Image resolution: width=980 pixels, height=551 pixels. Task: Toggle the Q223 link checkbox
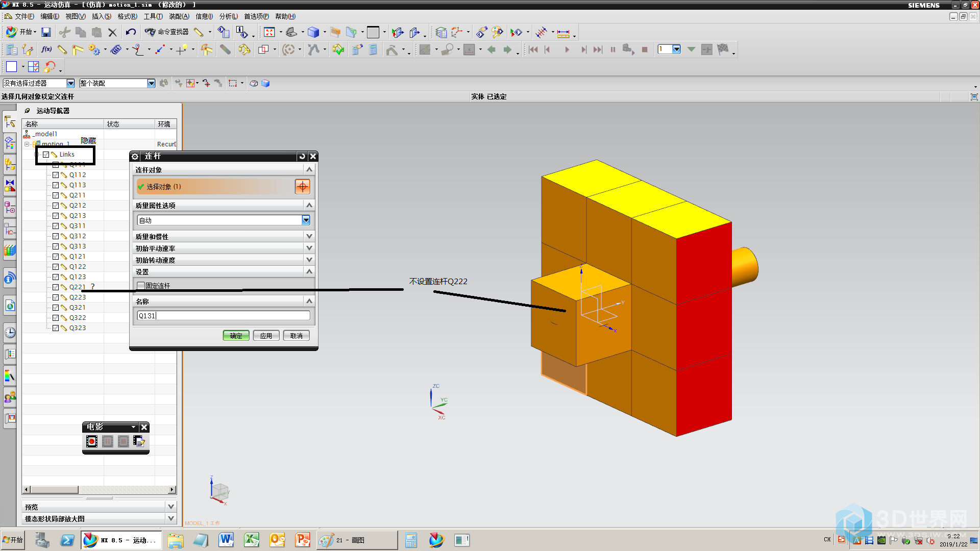[56, 297]
